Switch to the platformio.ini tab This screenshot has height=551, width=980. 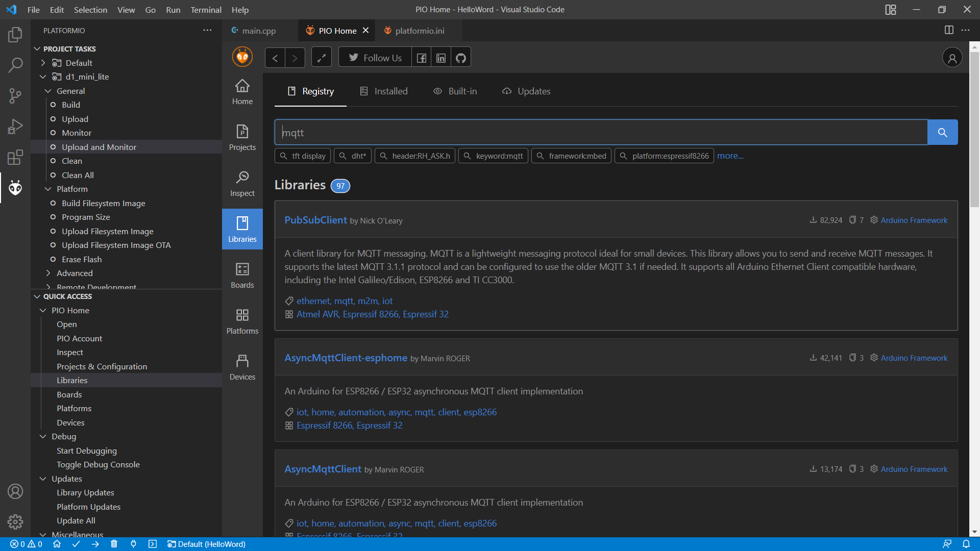[x=419, y=31]
